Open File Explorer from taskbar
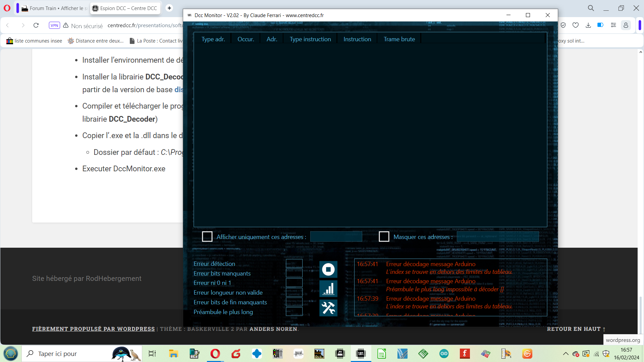 tap(173, 354)
